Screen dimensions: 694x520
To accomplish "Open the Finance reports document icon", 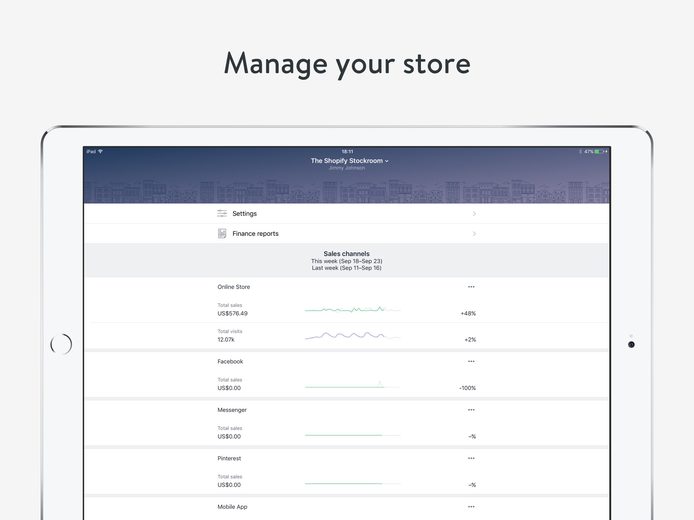I will click(222, 233).
